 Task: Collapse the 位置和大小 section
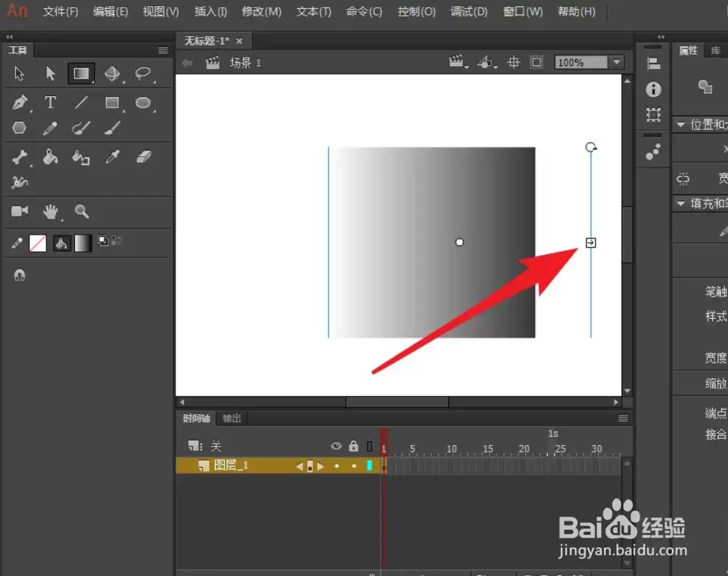680,124
